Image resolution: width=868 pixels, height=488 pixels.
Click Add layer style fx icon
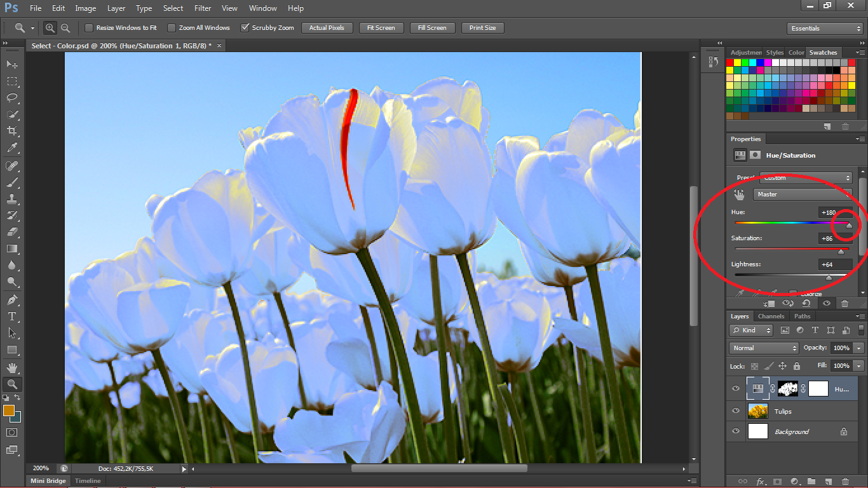(x=760, y=482)
